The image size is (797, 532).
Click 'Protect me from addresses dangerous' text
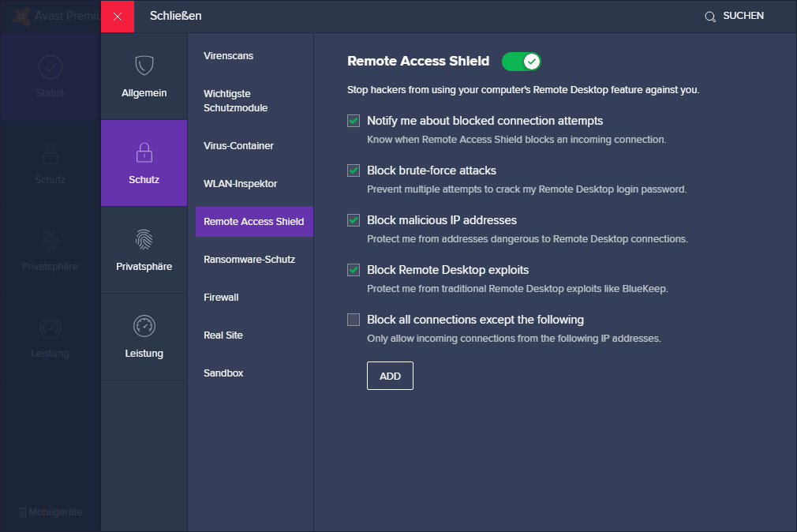point(527,239)
